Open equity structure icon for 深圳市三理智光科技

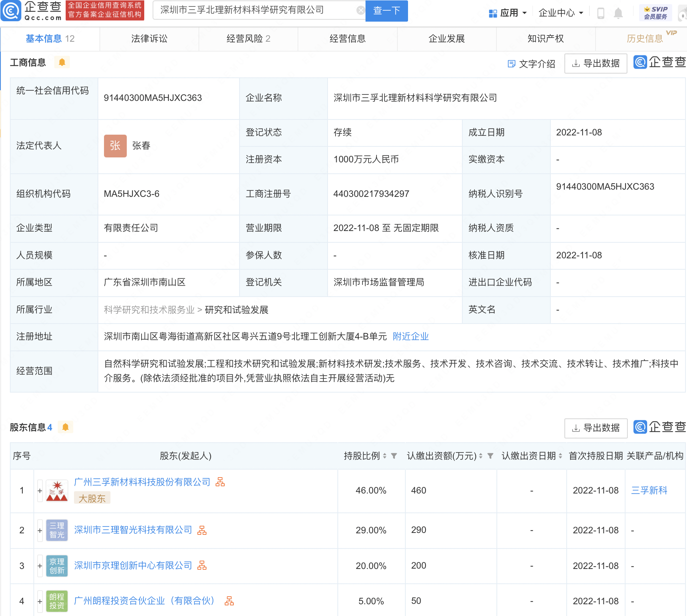202,530
